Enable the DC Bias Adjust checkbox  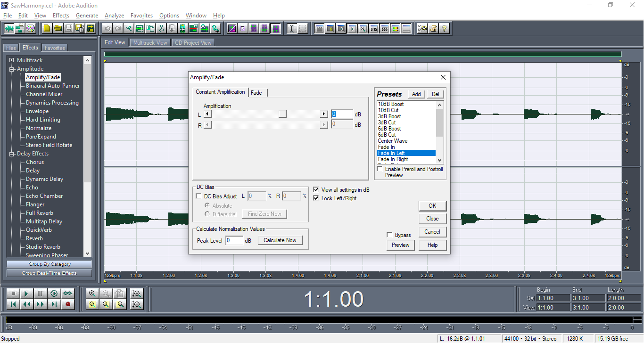[198, 196]
